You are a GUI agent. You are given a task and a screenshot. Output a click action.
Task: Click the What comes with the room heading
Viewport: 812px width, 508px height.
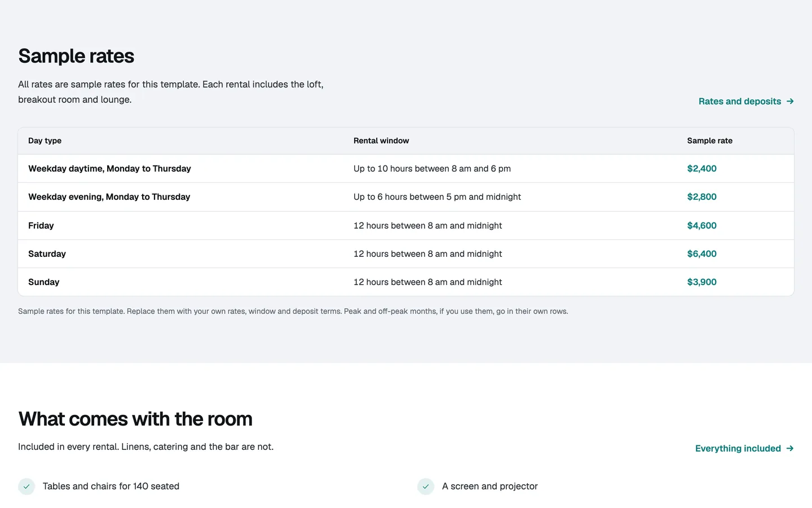[x=135, y=419]
